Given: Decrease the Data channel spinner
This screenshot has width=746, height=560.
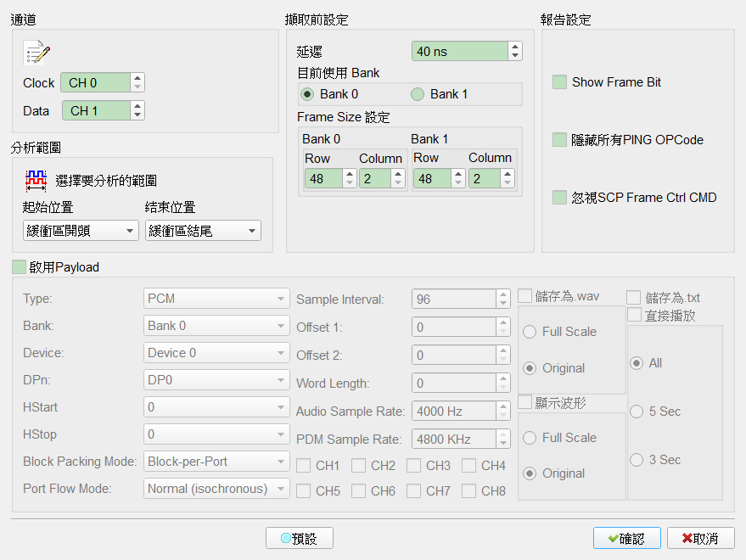Looking at the screenshot, I should pos(137,115).
